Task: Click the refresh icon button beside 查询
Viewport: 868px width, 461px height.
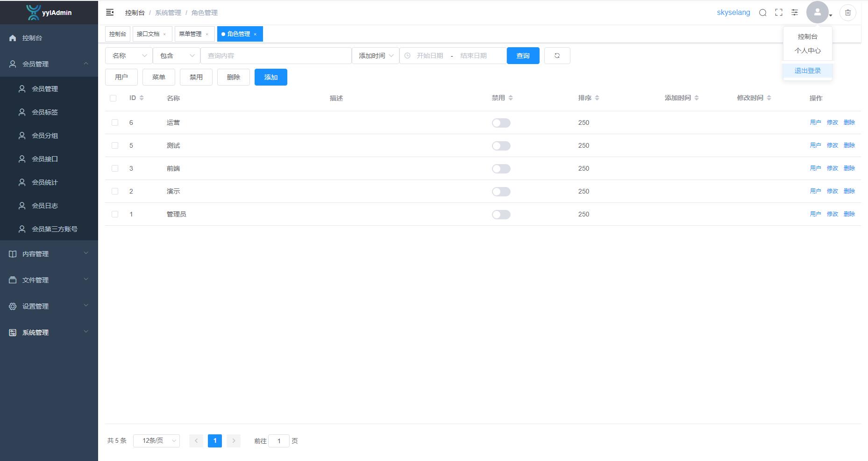Action: (557, 56)
